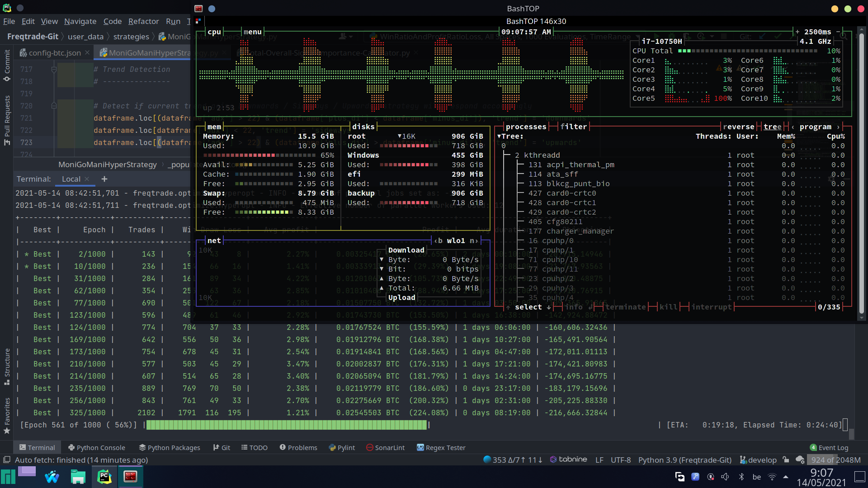Enable reverse sorting in bashtop processes panel
The height and width of the screenshot is (488, 868).
pyautogui.click(x=739, y=127)
